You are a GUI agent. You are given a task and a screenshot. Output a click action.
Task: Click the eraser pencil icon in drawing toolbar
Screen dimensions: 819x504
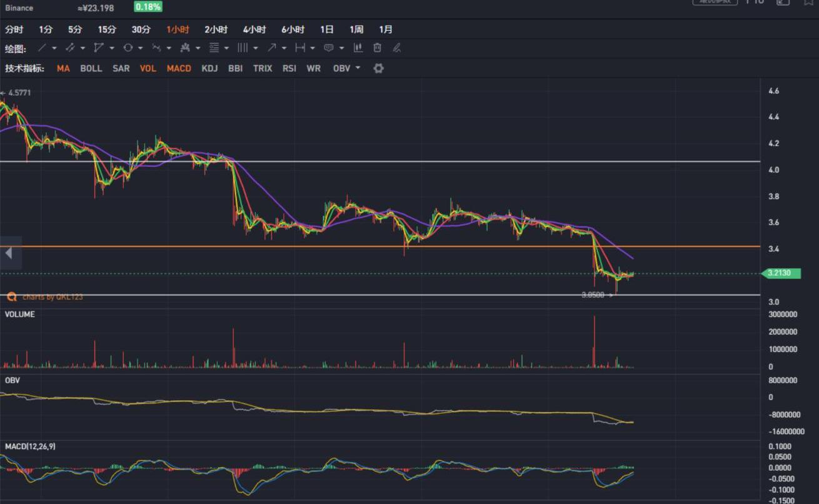[x=396, y=48]
